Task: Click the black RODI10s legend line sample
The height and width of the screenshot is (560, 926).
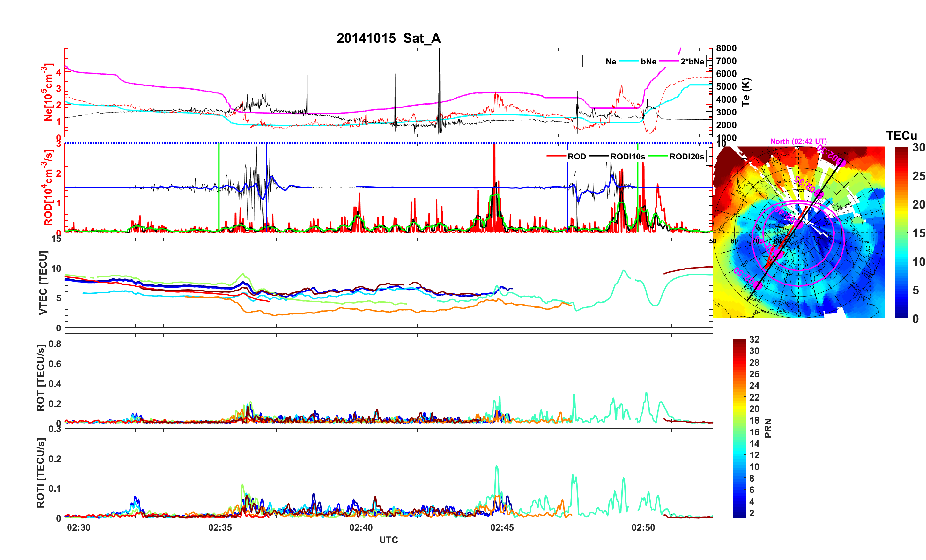Action: pyautogui.click(x=599, y=156)
